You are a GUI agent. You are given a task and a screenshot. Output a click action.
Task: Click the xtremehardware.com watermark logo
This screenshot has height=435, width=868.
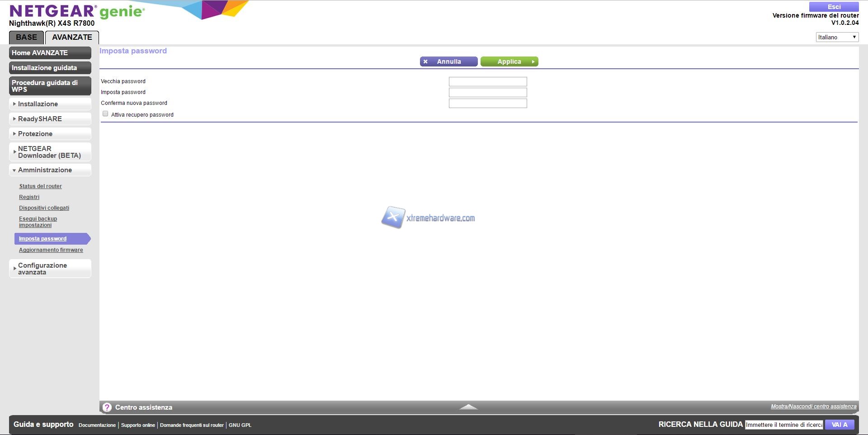pos(428,218)
